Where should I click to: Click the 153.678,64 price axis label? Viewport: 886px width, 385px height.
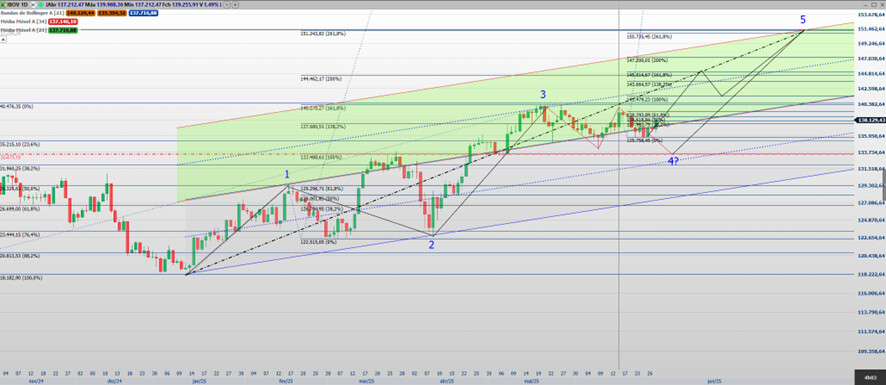click(871, 14)
